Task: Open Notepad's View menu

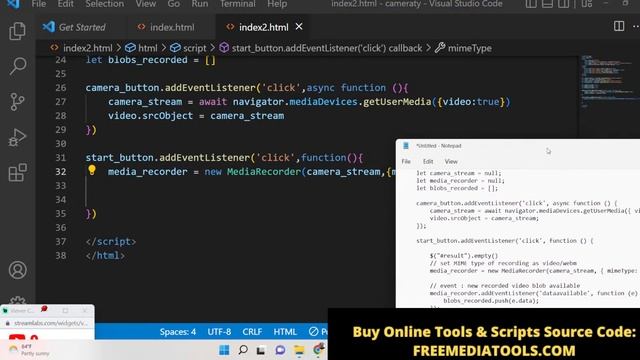Action: click(451, 162)
